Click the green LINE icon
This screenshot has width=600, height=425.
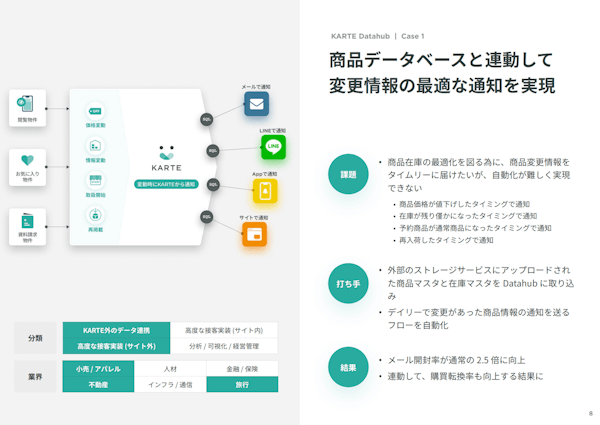click(x=273, y=147)
